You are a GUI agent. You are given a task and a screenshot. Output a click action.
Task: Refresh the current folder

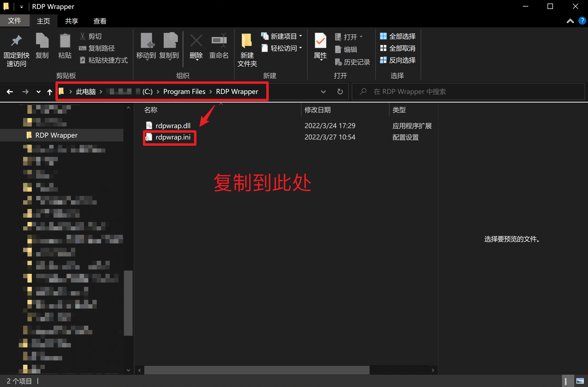pyautogui.click(x=340, y=92)
